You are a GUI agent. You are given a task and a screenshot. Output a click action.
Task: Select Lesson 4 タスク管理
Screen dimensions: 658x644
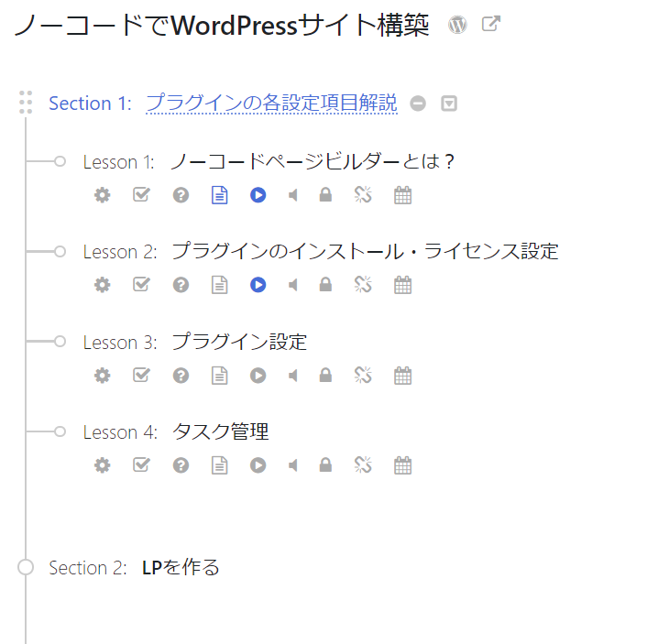(220, 431)
